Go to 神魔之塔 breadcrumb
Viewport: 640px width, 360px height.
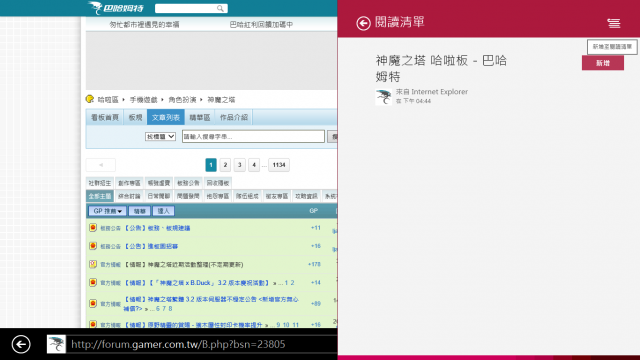[221, 100]
